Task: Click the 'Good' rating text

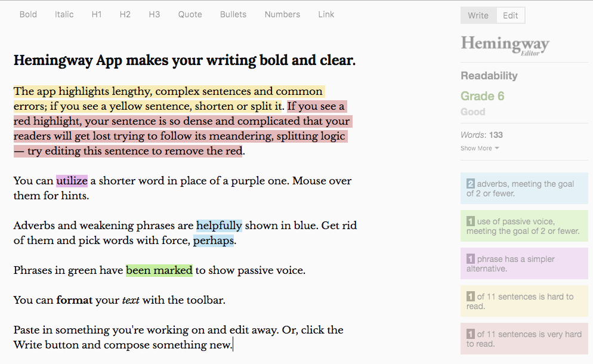Action: pyautogui.click(x=472, y=112)
